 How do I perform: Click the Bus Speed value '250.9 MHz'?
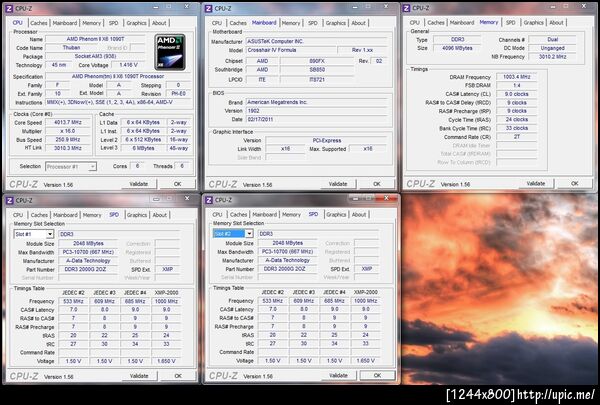[68, 139]
